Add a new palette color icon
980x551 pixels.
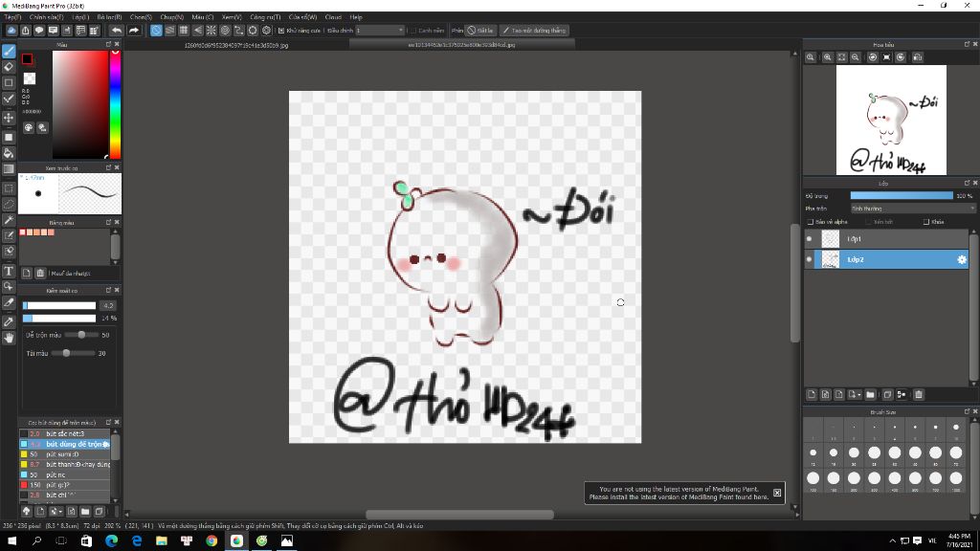(x=27, y=273)
